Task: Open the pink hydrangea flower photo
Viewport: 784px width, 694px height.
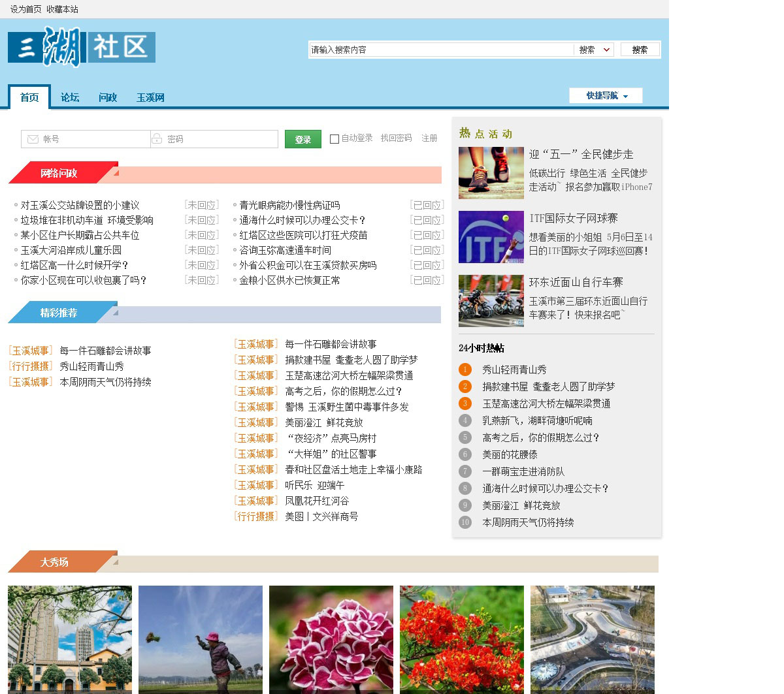Action: click(331, 639)
